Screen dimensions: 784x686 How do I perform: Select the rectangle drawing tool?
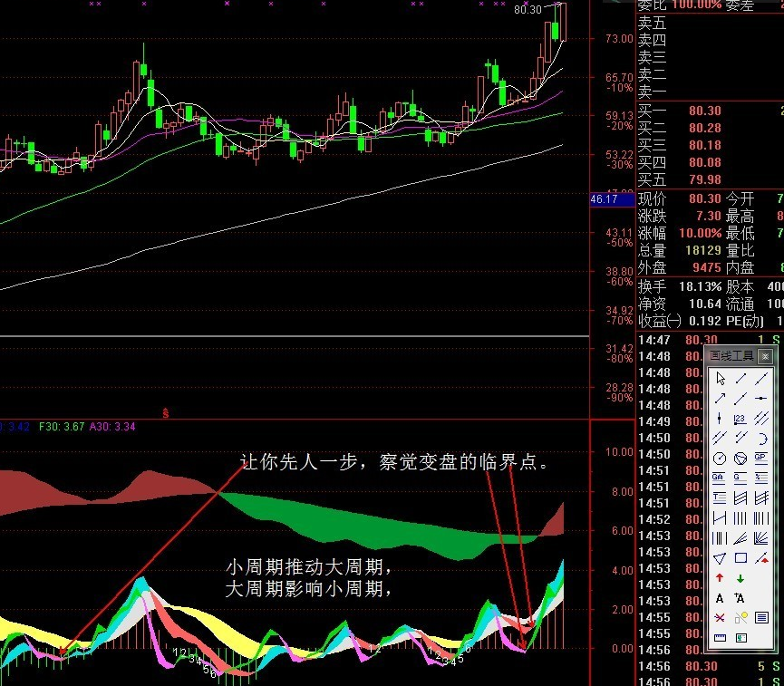[x=740, y=558]
